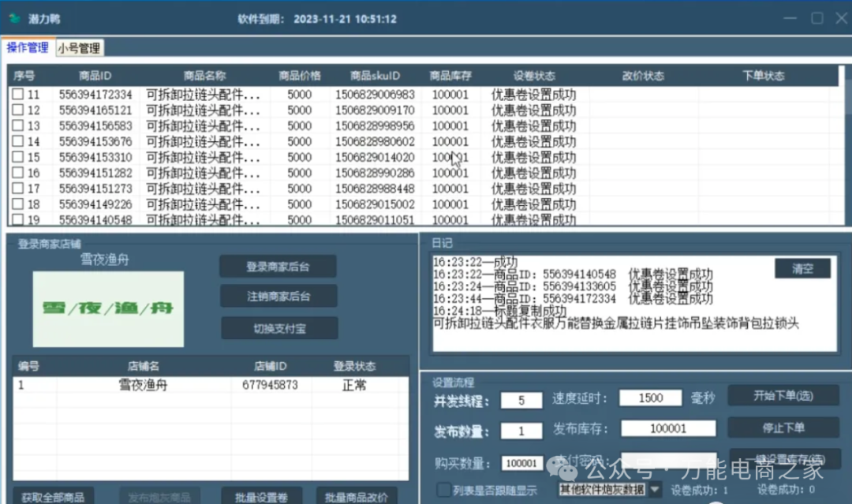852x504 pixels.
Task: Enable the 列表是否跟随显示 checkbox
Action: pyautogui.click(x=445, y=490)
